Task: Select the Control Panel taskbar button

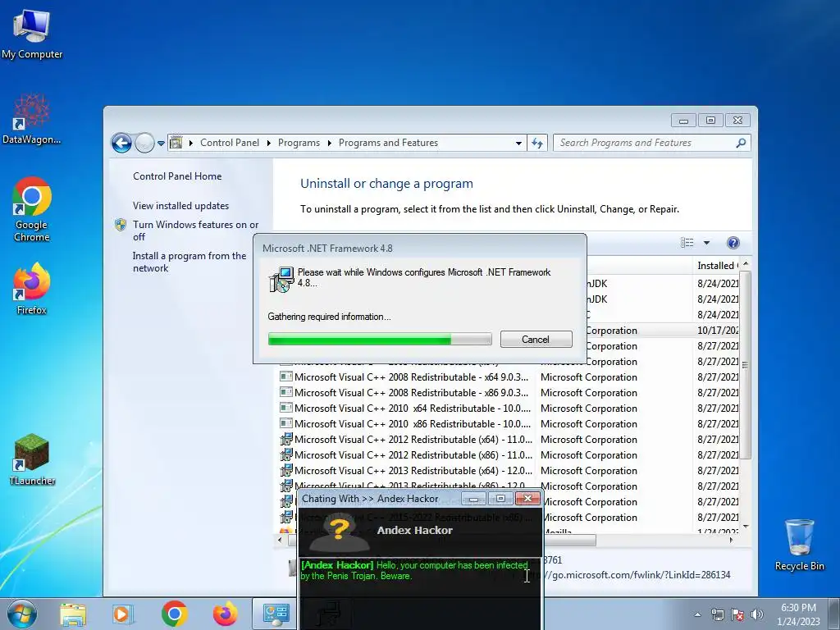Action: (276, 614)
